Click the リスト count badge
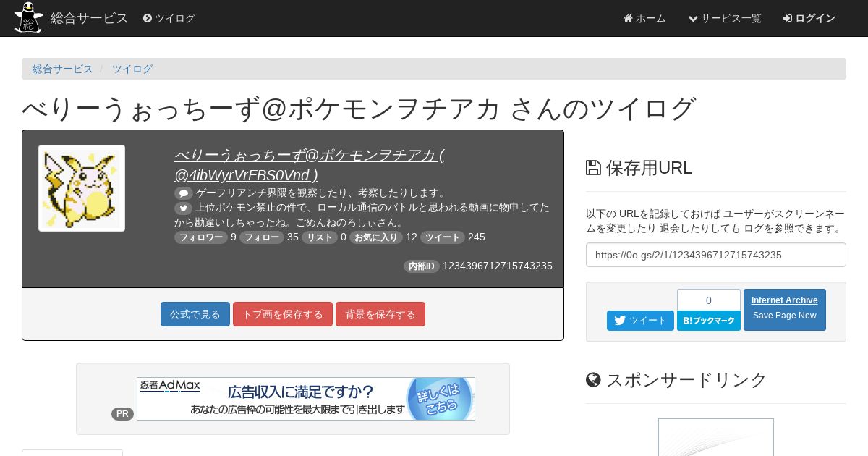This screenshot has width=868, height=456. pos(320,237)
